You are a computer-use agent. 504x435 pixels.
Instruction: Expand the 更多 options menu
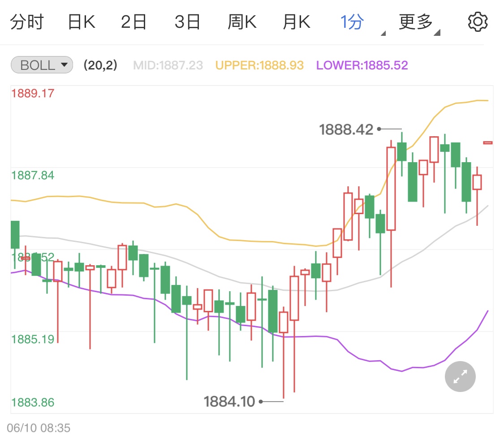[418, 22]
